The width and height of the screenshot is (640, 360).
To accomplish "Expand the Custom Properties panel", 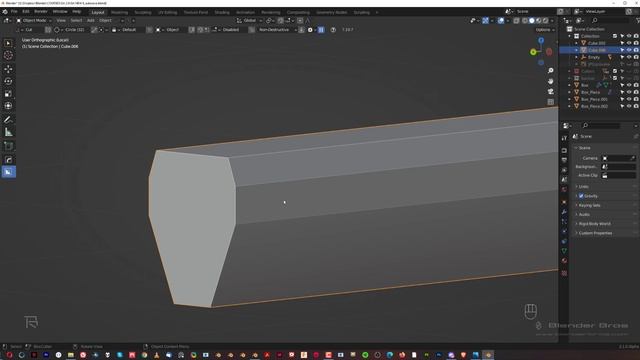I will pyautogui.click(x=605, y=233).
